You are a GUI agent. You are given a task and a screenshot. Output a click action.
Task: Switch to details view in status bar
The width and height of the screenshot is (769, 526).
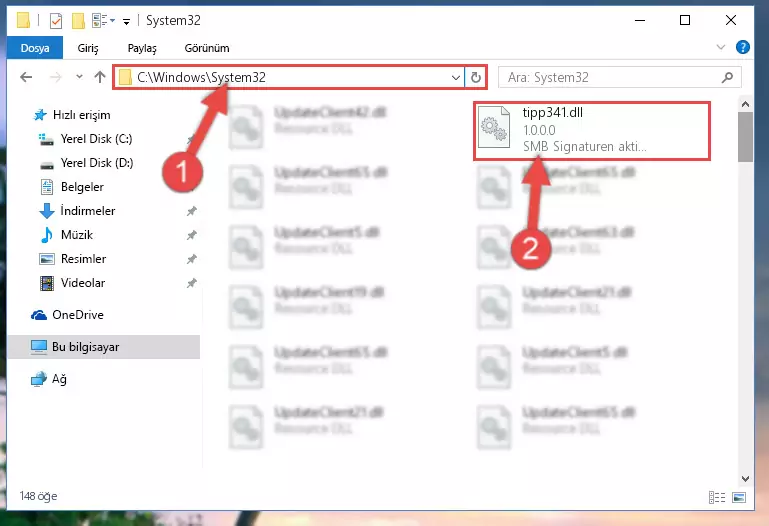717,498
